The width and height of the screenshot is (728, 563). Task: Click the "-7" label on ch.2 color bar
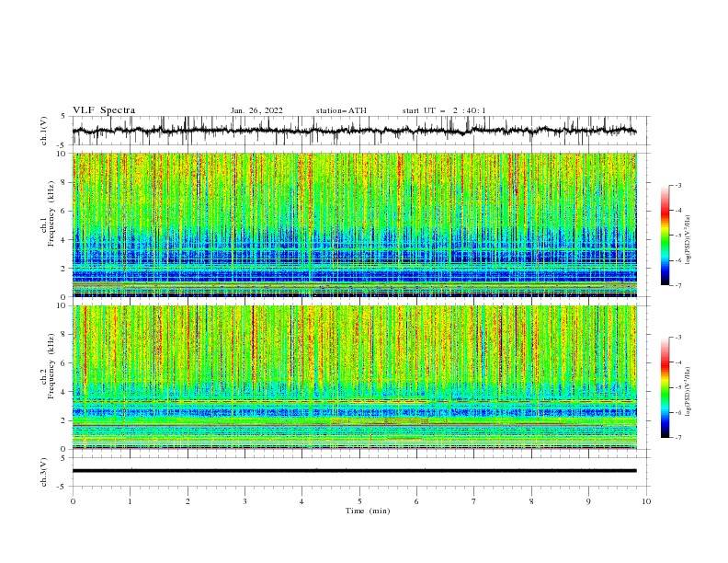(x=677, y=437)
